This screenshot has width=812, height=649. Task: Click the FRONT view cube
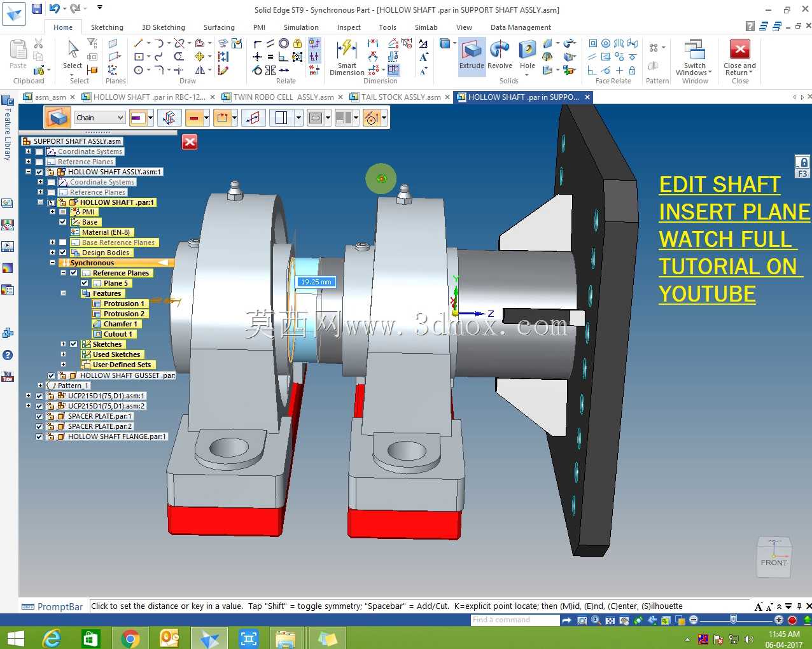774,557
